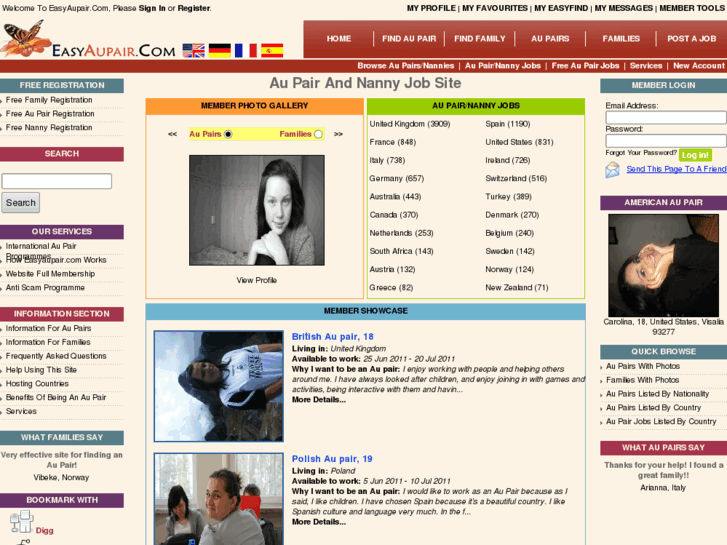Open British Au pair, 18 profile title
727x545 pixels.
tap(332, 337)
